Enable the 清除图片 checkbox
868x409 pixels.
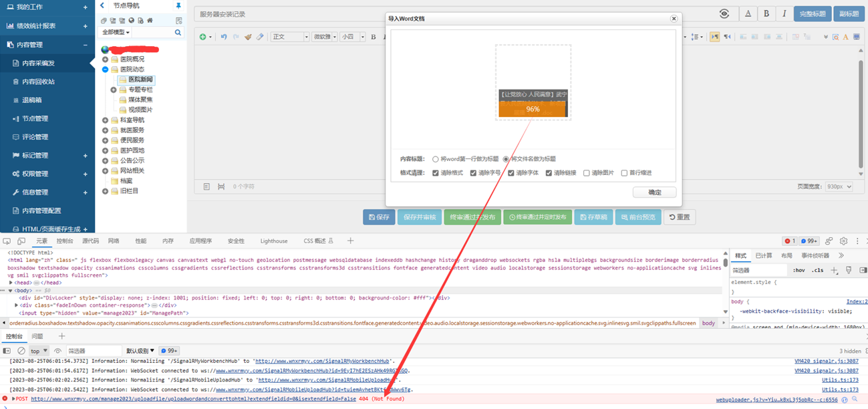[587, 173]
